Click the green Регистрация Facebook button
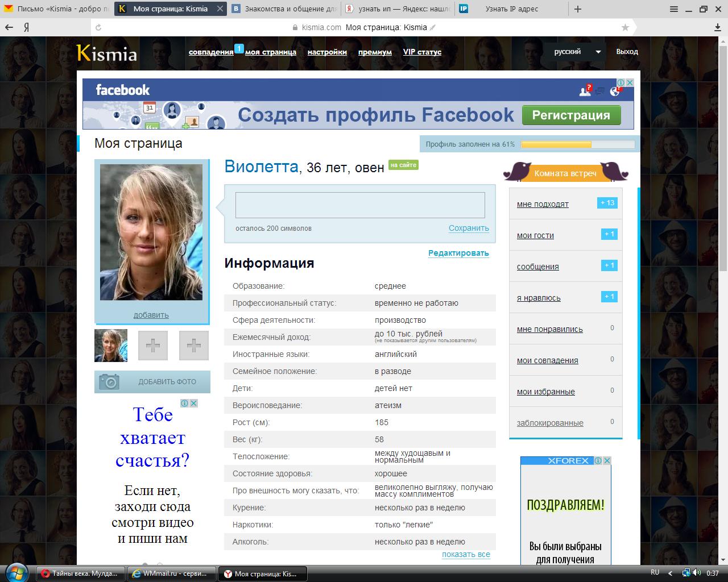 point(571,115)
